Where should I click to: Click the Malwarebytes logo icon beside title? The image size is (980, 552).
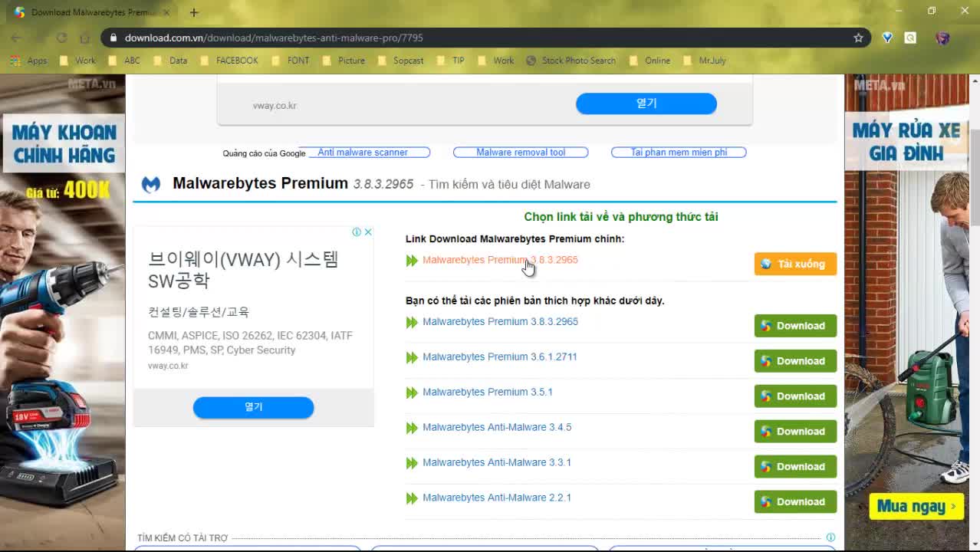coord(151,185)
